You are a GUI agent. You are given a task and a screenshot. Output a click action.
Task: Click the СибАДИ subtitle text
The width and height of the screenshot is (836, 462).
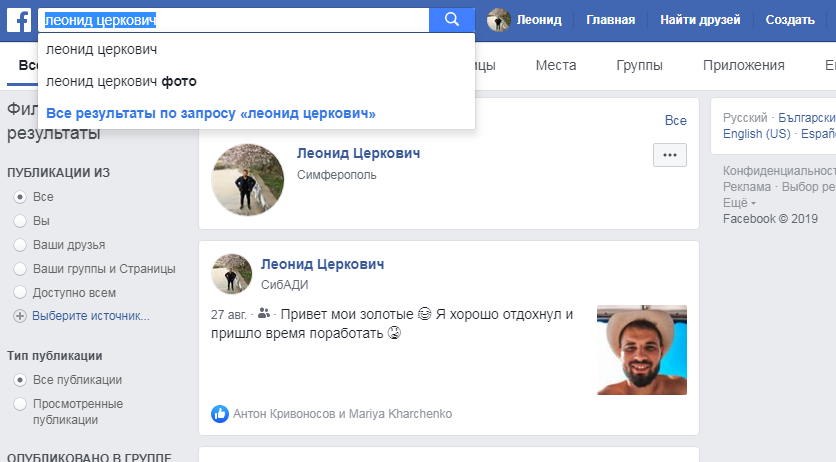pyautogui.click(x=284, y=285)
